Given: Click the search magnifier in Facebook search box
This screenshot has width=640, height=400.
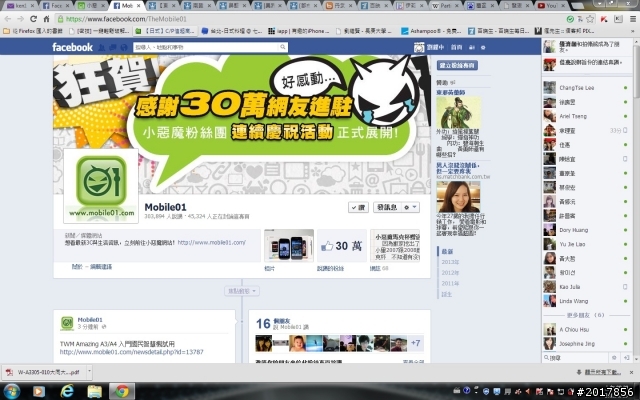Looking at the screenshot, I should point(282,47).
